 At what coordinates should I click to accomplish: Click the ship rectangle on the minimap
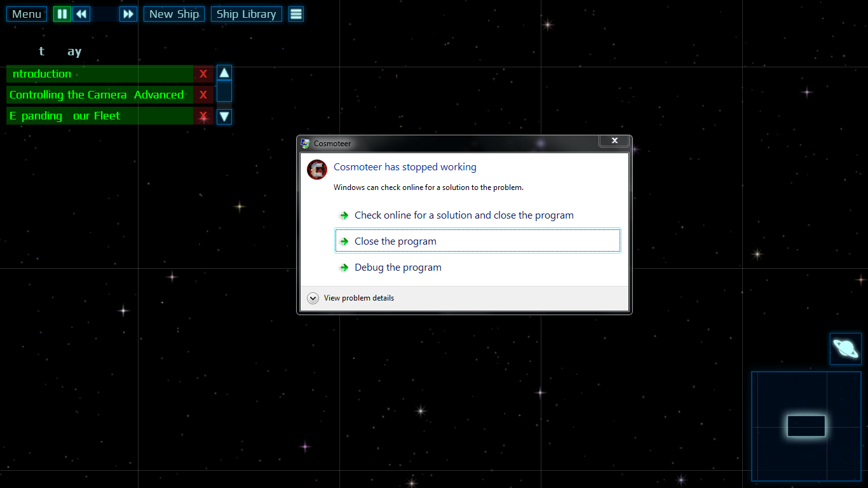[806, 426]
